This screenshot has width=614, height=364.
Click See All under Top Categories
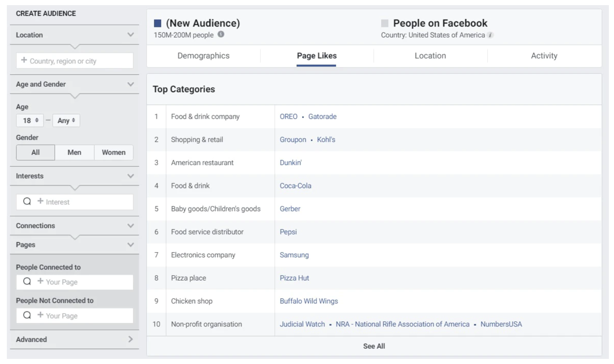374,346
